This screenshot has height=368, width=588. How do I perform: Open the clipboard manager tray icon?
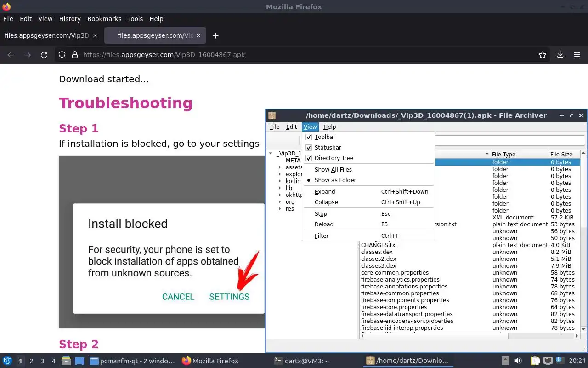[x=535, y=361]
